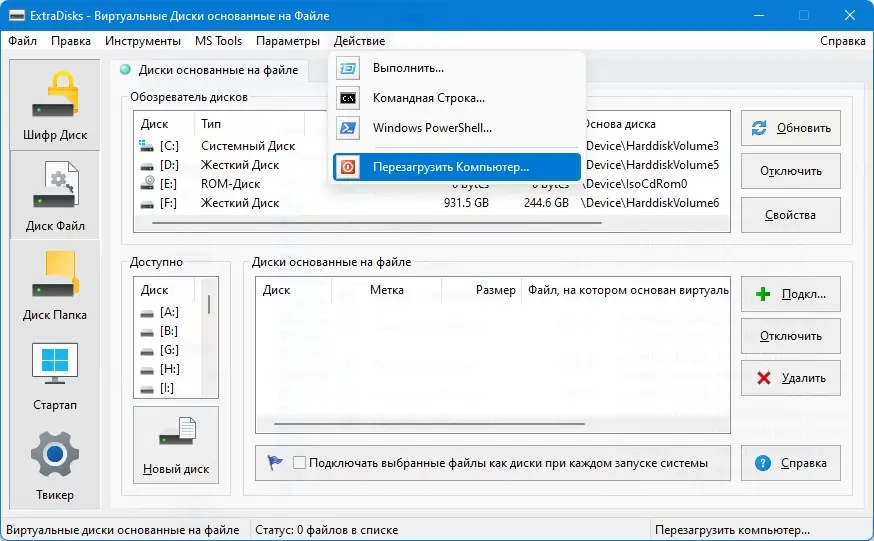Open the Правка menu

pyautogui.click(x=71, y=41)
